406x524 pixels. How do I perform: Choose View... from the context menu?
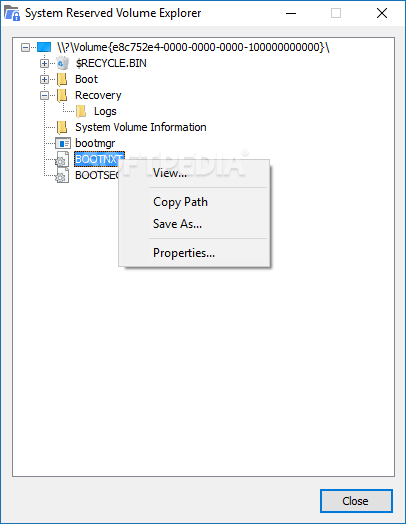click(x=194, y=173)
